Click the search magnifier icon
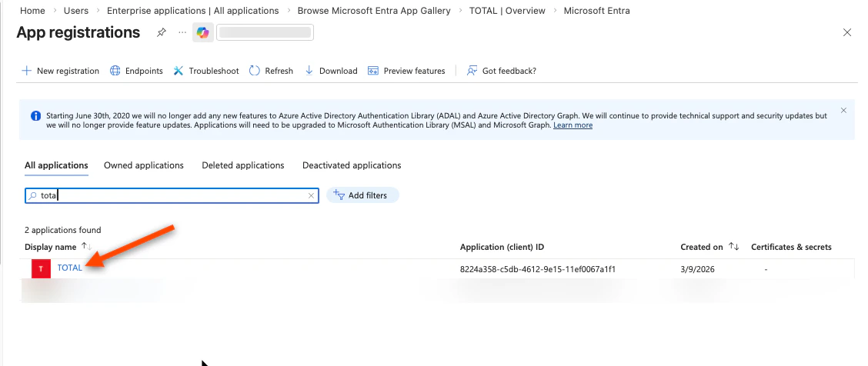This screenshot has height=366, width=868. [32, 195]
